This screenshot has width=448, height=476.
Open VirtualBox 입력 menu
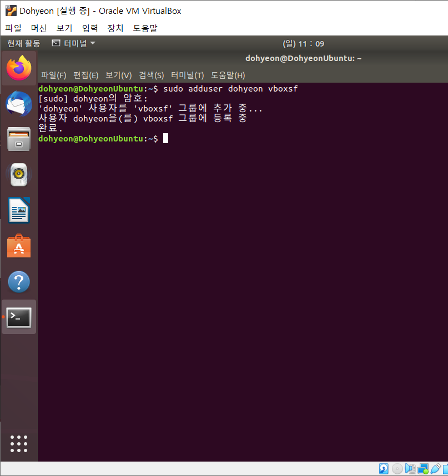(x=90, y=28)
